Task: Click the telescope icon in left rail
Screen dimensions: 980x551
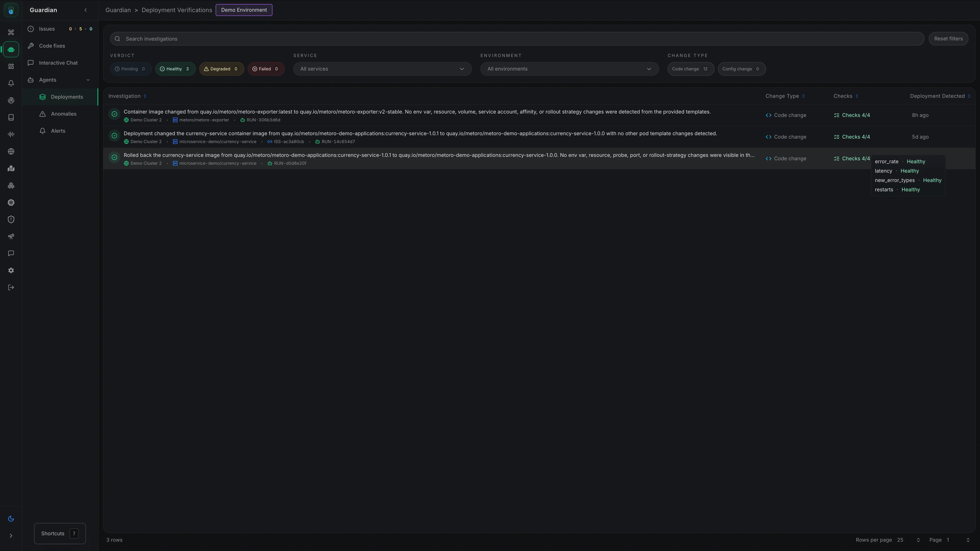Action: [x=11, y=237]
